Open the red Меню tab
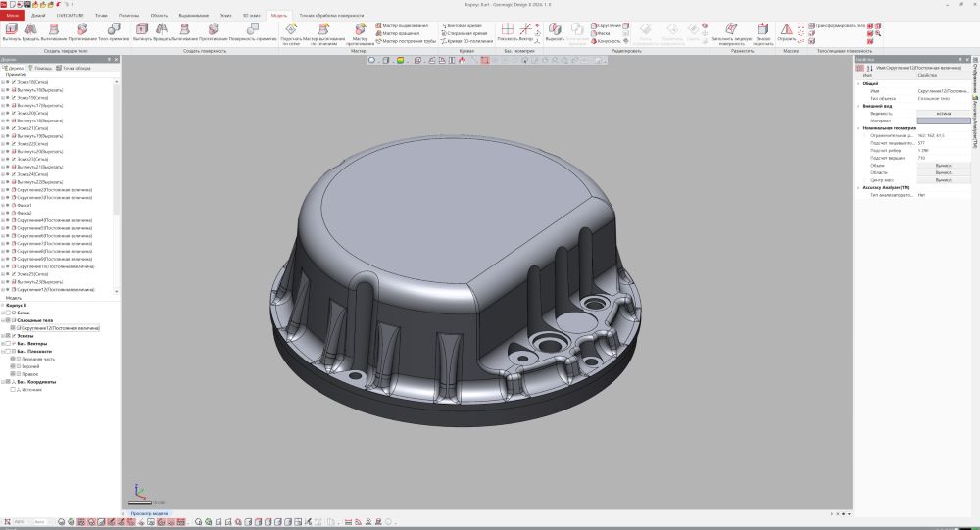Viewport: 980px width, 530px height. point(12,15)
